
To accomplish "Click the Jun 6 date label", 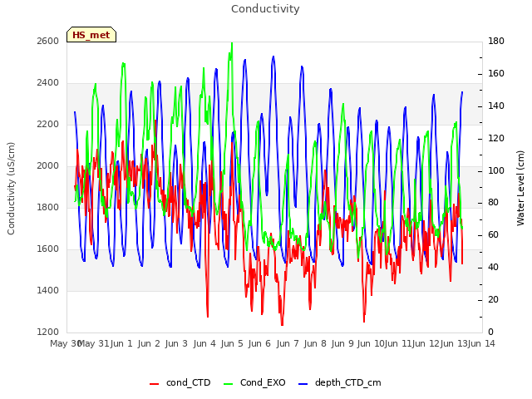I will pyautogui.click(x=259, y=343).
